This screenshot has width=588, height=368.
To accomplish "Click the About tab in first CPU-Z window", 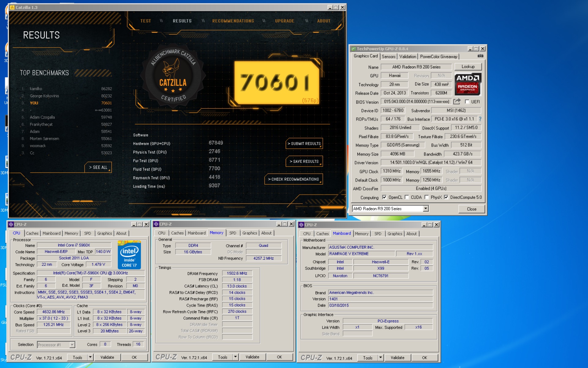I will pyautogui.click(x=121, y=233).
